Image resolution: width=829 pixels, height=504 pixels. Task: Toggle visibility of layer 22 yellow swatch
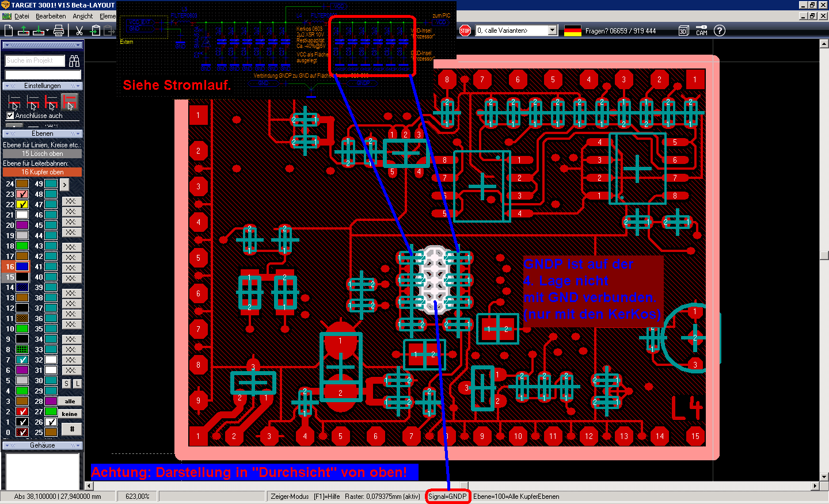pos(22,205)
